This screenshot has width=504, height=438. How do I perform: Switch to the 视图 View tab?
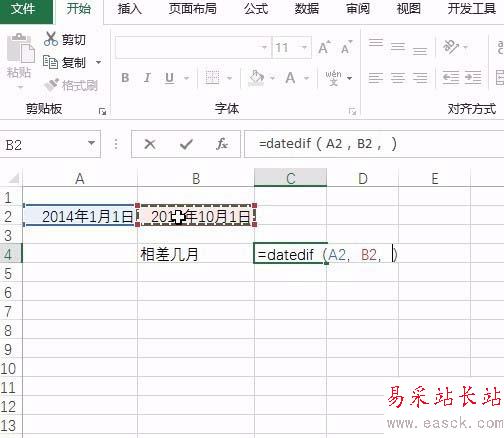click(x=408, y=9)
